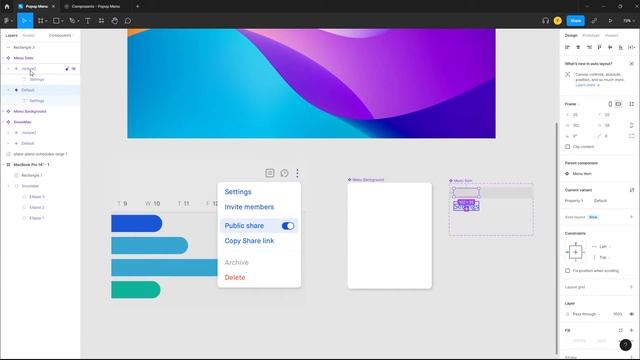Open a new tab with plus
640x360 pixels.
pos(138,7)
